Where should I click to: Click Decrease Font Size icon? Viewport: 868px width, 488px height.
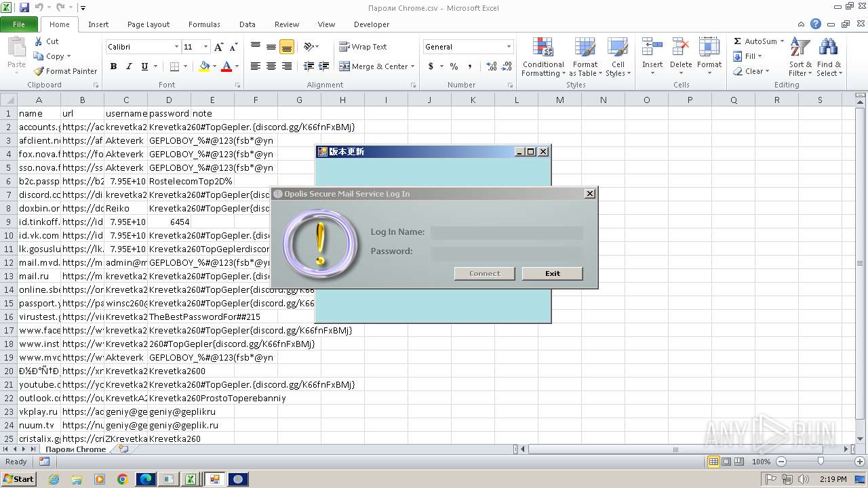click(233, 47)
